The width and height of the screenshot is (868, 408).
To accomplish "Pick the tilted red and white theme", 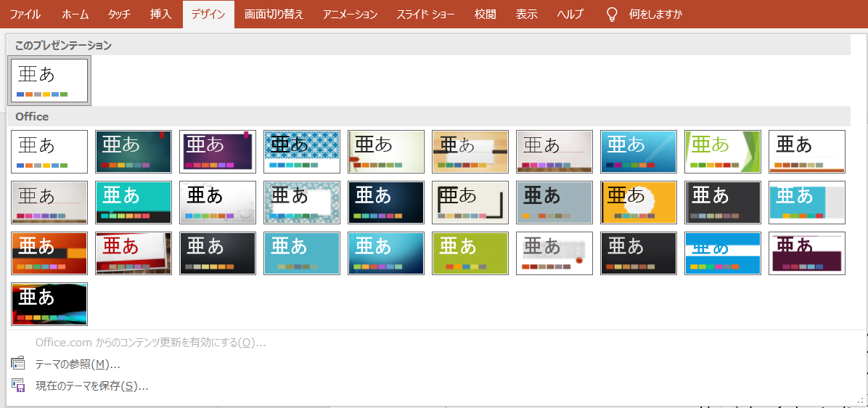I will 134,253.
